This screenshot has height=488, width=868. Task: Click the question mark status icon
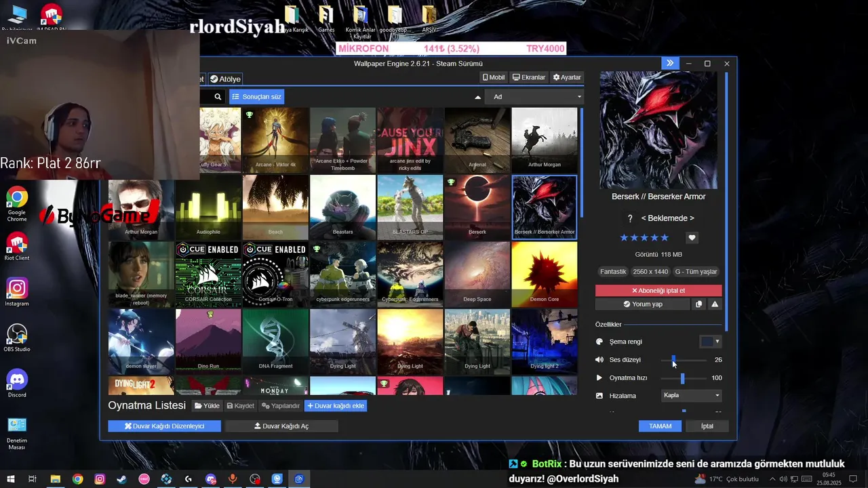(630, 218)
